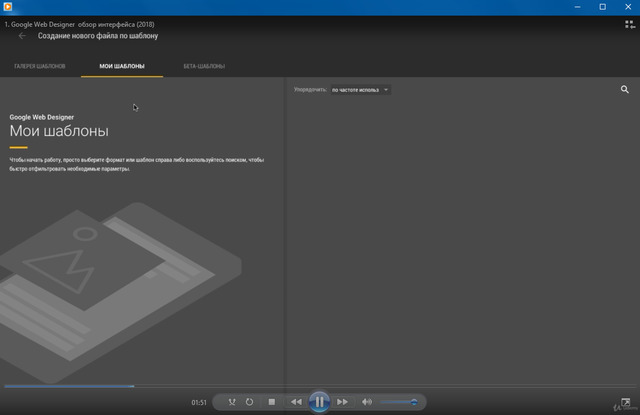The height and width of the screenshot is (415, 640).
Task: Mute the player's sound
Action: tap(367, 402)
